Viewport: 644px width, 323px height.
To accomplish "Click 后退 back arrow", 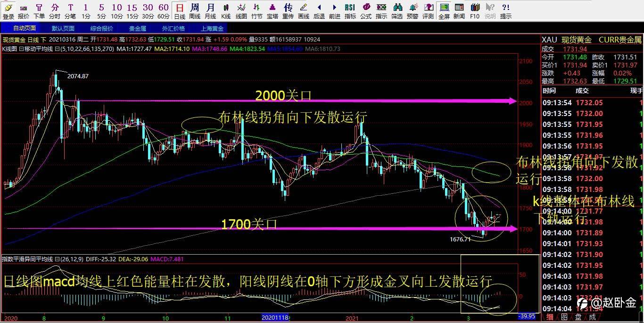I will [x=319, y=10].
